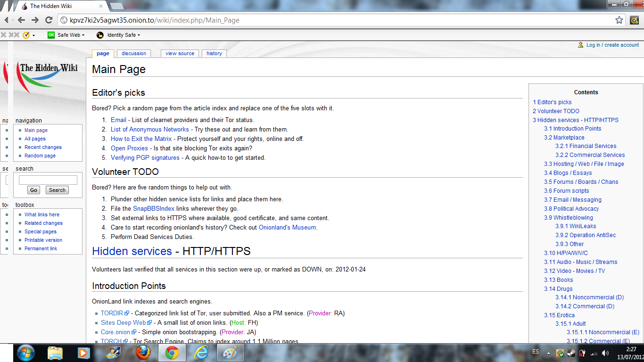
Task: Click the external link icon next to TORDIR
Action: point(126,313)
